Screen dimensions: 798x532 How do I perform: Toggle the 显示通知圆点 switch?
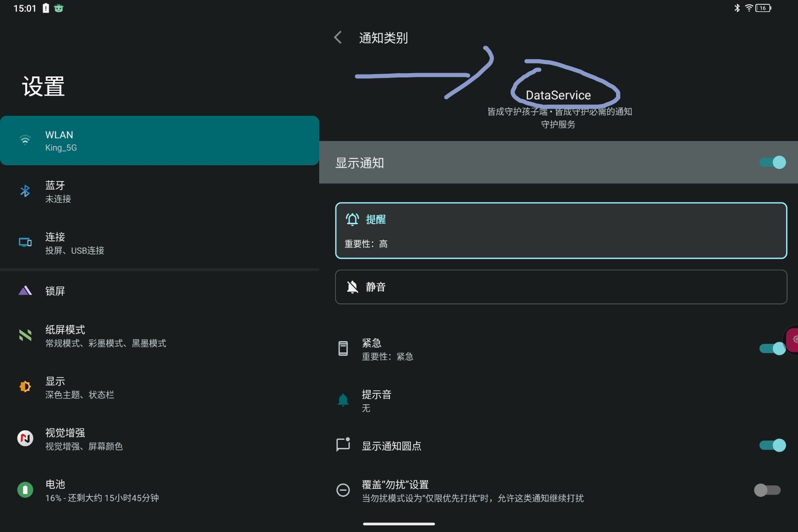click(772, 445)
